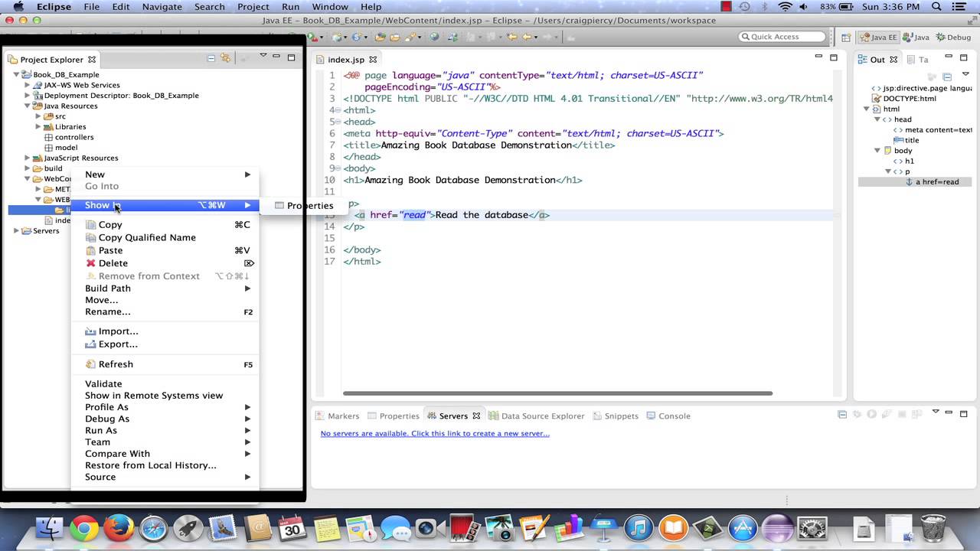
Task: Switch to the Java EE perspective
Action: [x=878, y=37]
